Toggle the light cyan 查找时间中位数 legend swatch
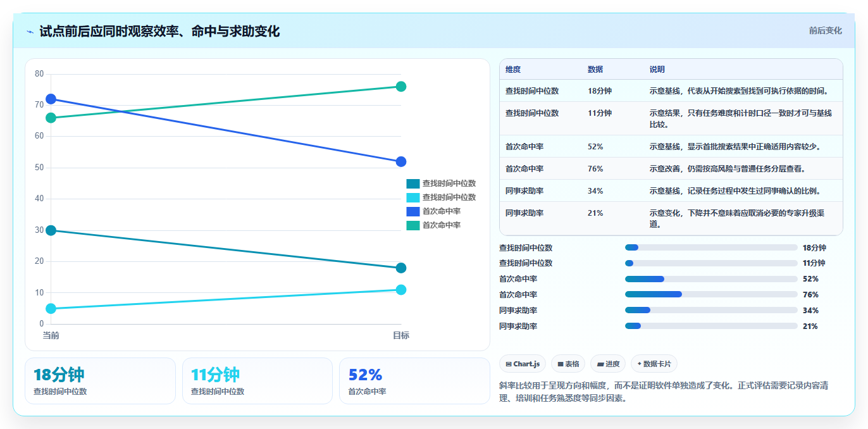Image resolution: width=868 pixels, height=429 pixels. (412, 197)
